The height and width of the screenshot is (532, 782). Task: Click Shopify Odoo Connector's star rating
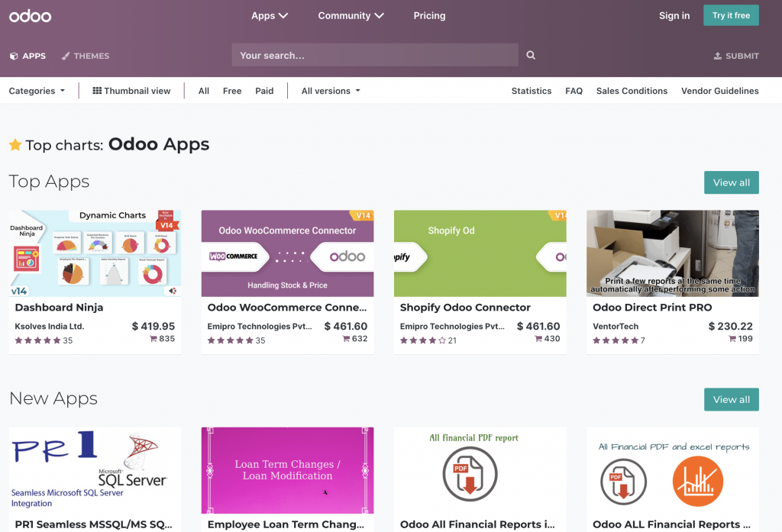tap(423, 340)
